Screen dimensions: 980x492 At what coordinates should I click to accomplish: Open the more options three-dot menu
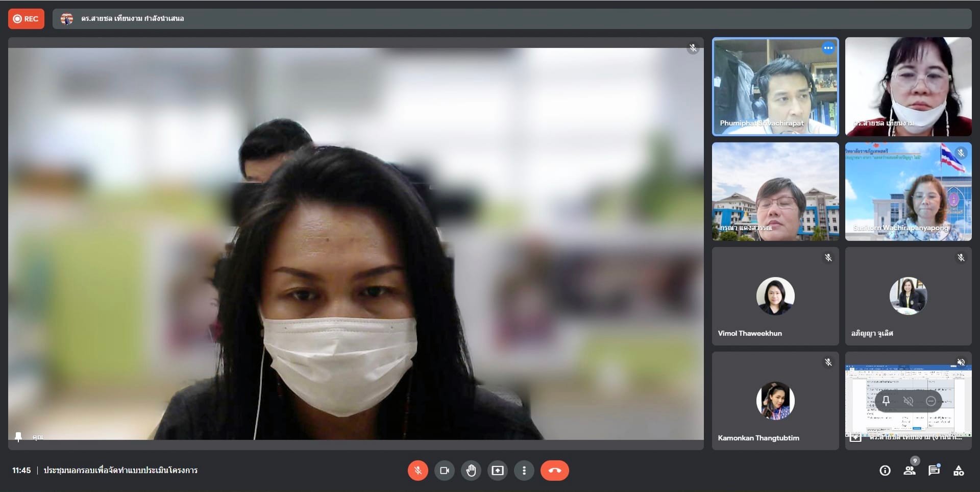524,471
